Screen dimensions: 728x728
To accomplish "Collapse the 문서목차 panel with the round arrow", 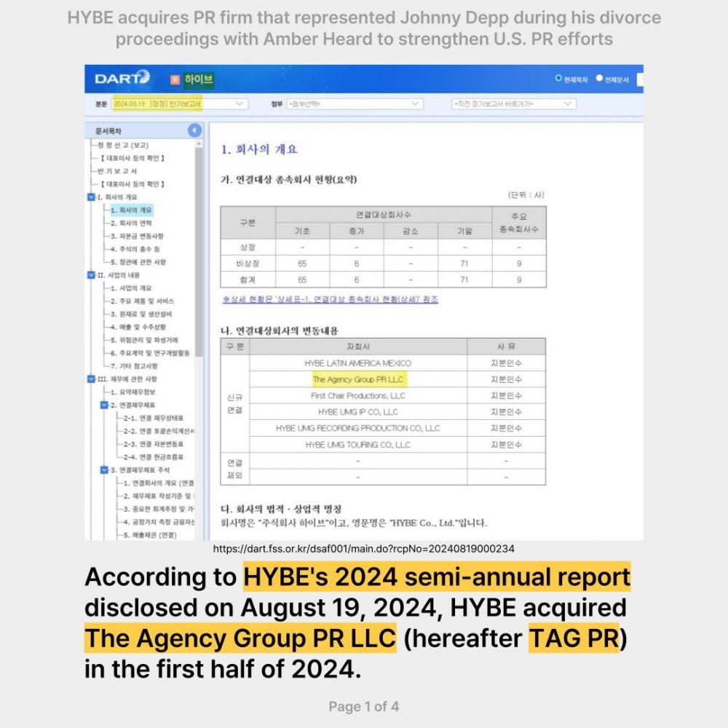I will (194, 130).
